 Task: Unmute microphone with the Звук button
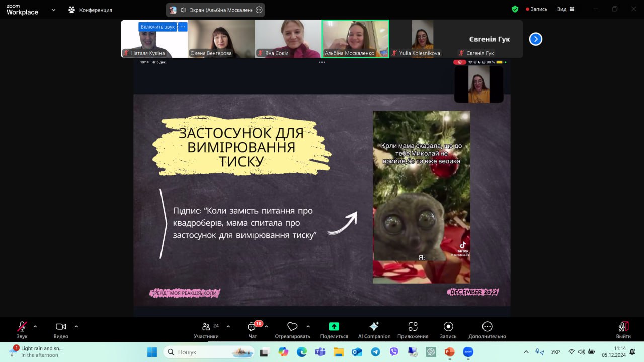[22, 329]
